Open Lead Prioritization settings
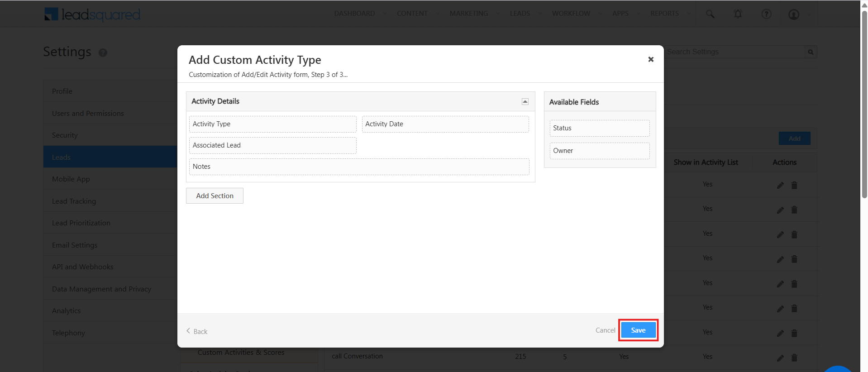The height and width of the screenshot is (372, 868). click(110, 223)
